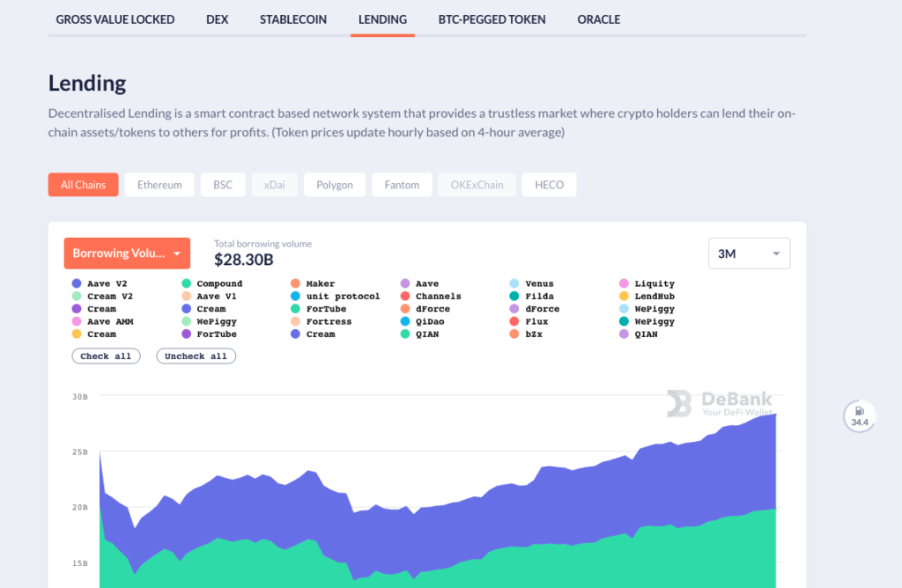Click the gas price indicator showing 34.4
Screen dimensions: 902x588
click(x=859, y=415)
